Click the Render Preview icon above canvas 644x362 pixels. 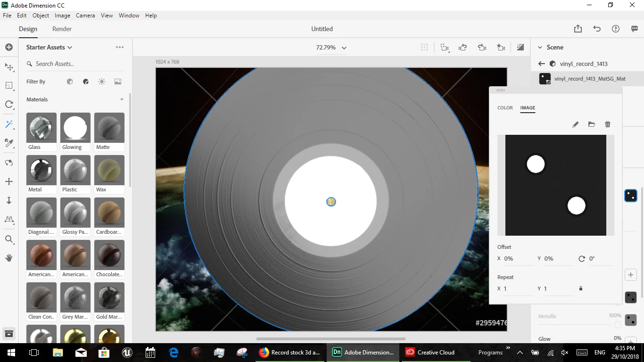(520, 47)
